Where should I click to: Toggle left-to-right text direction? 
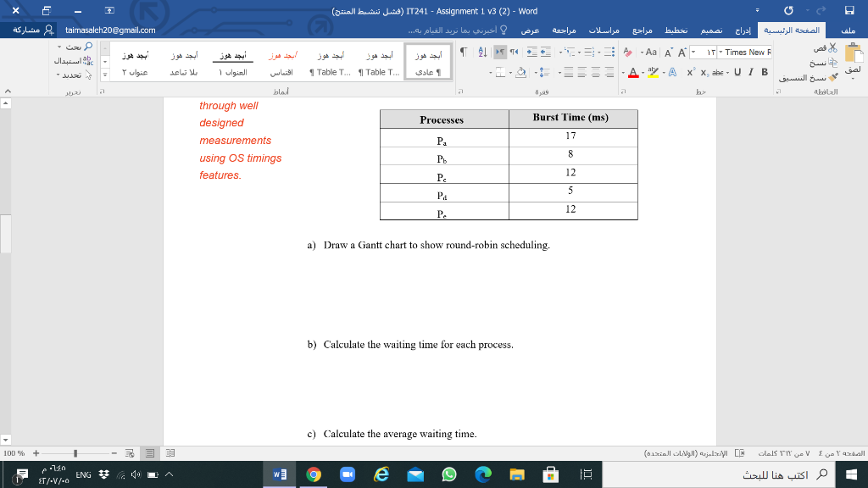tap(500, 52)
